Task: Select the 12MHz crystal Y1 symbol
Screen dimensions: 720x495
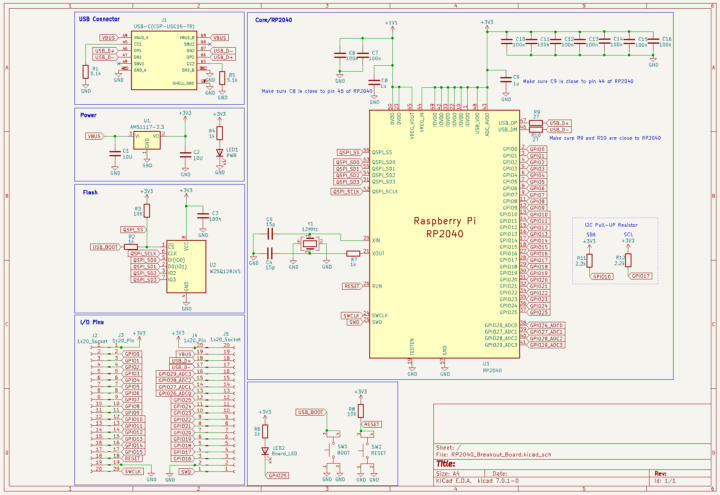Action: pyautogui.click(x=310, y=244)
